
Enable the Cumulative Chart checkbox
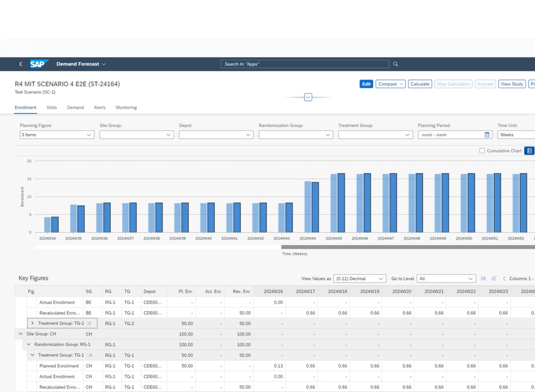tap(482, 151)
